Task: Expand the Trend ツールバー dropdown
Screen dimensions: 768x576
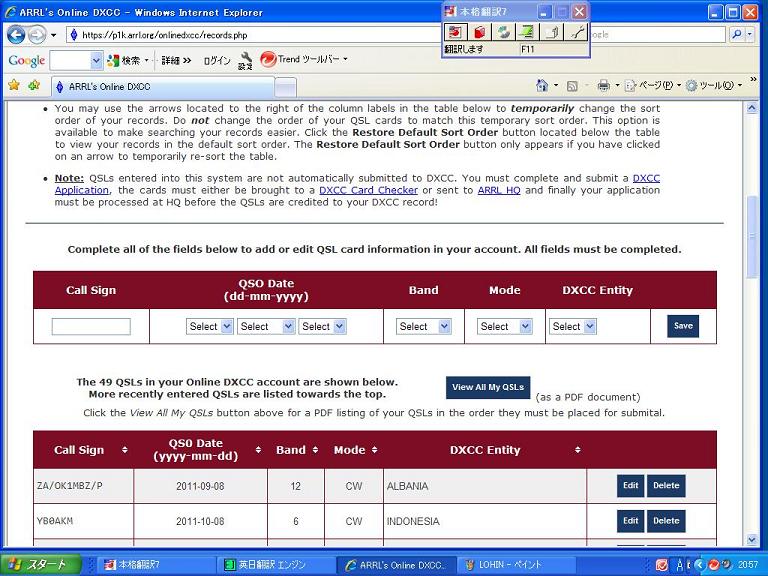Action: [345, 59]
